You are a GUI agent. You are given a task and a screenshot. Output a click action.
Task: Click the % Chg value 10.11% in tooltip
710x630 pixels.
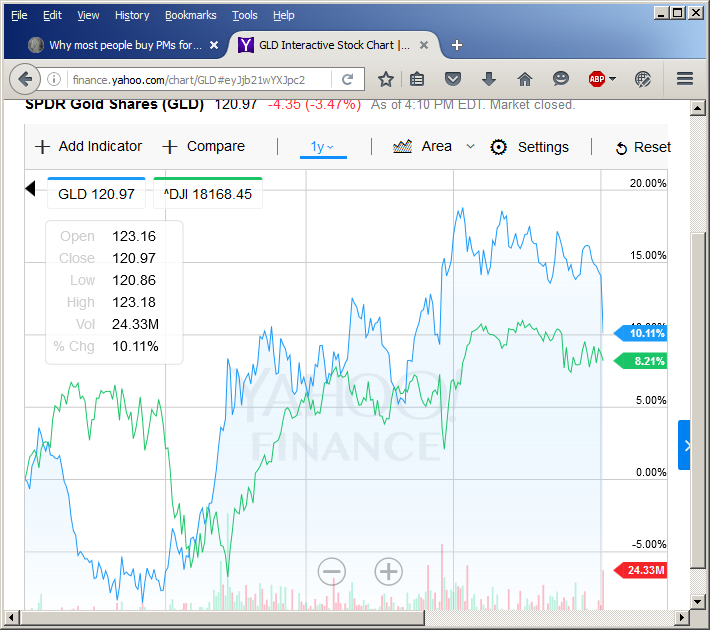pyautogui.click(x=135, y=346)
